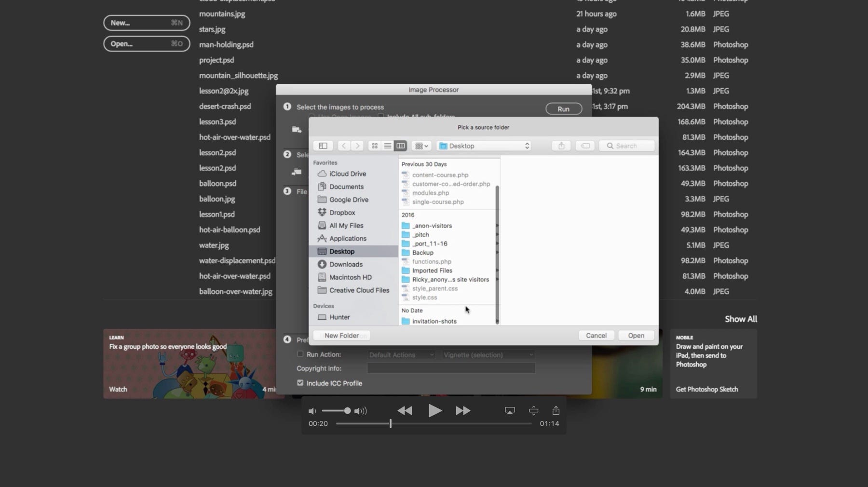The width and height of the screenshot is (868, 487).
Task: Toggle the file dialog sidebar icon
Action: [x=323, y=146]
